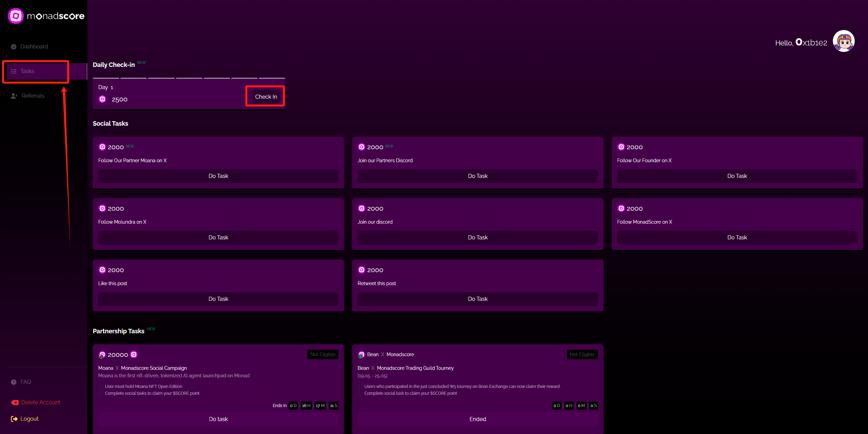Click the score coin icon after 20000
Image resolution: width=868 pixels, height=434 pixels.
134,354
